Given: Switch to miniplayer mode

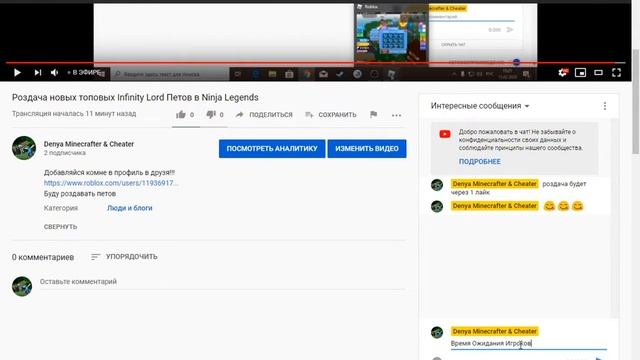Looking at the screenshot, I should pos(580,73).
